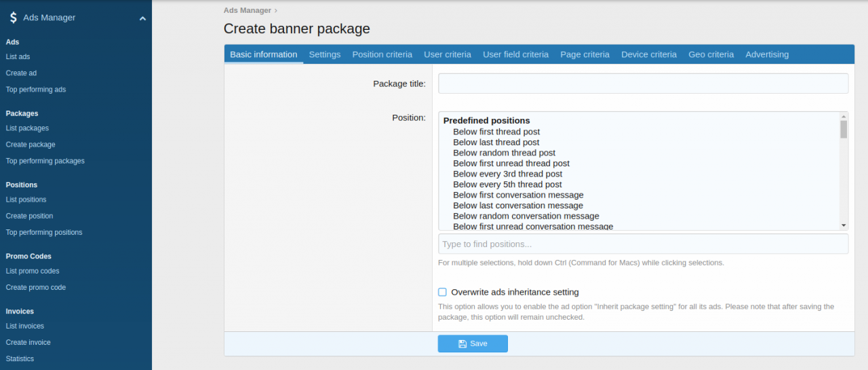This screenshot has height=370, width=868.
Task: Click the dollar sign Ads Manager icon
Action: [x=13, y=18]
